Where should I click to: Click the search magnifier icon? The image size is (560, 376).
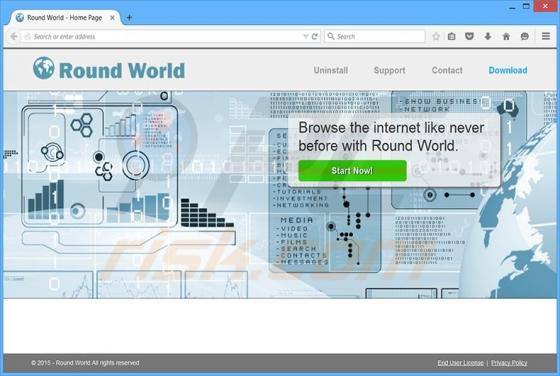[331, 36]
